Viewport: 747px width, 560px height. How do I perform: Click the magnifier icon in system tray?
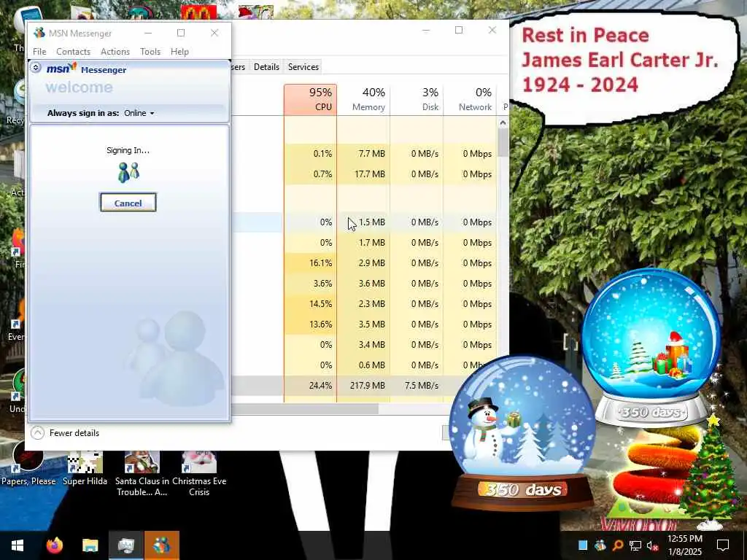pos(617,545)
